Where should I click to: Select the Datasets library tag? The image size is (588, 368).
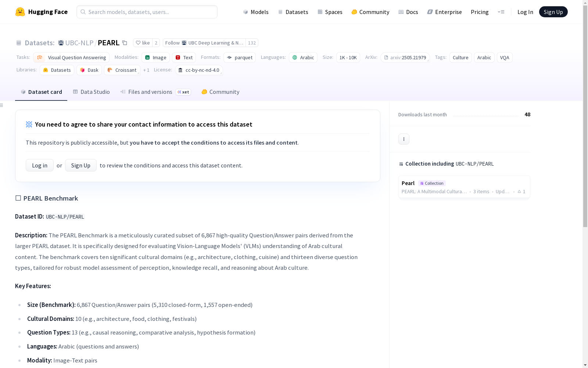click(x=57, y=70)
